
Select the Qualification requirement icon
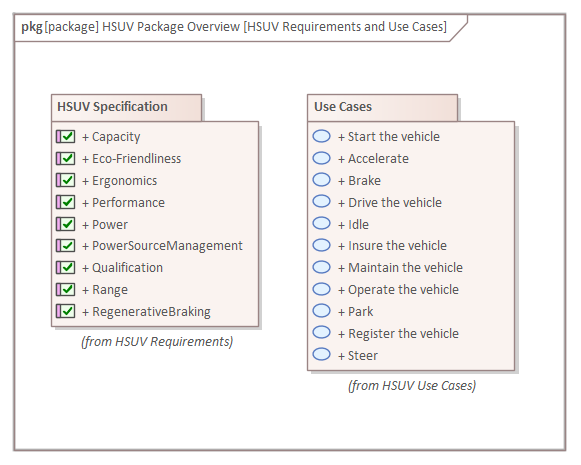coord(66,268)
